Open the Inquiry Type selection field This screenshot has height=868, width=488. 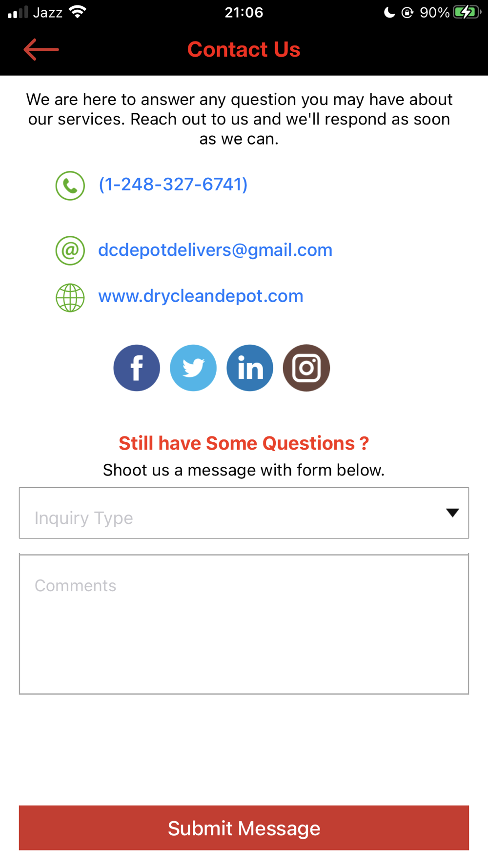[x=244, y=513]
